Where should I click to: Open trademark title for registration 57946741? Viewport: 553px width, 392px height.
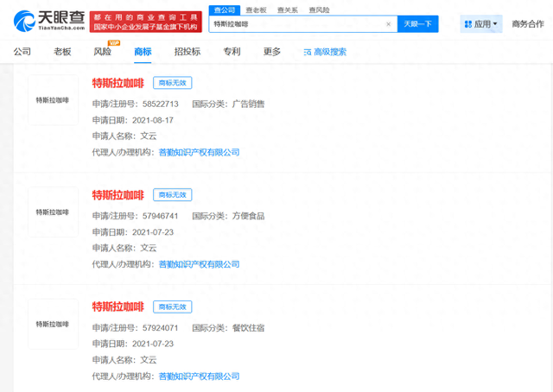[x=118, y=195]
